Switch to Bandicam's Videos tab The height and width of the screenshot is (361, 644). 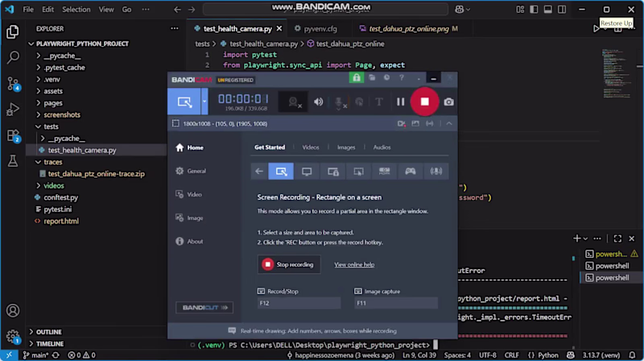(311, 147)
